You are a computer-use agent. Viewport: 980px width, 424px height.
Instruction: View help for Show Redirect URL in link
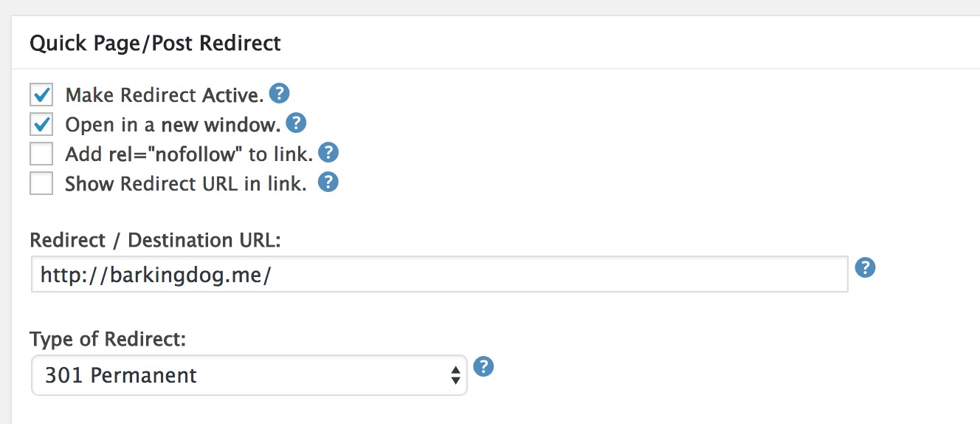328,182
